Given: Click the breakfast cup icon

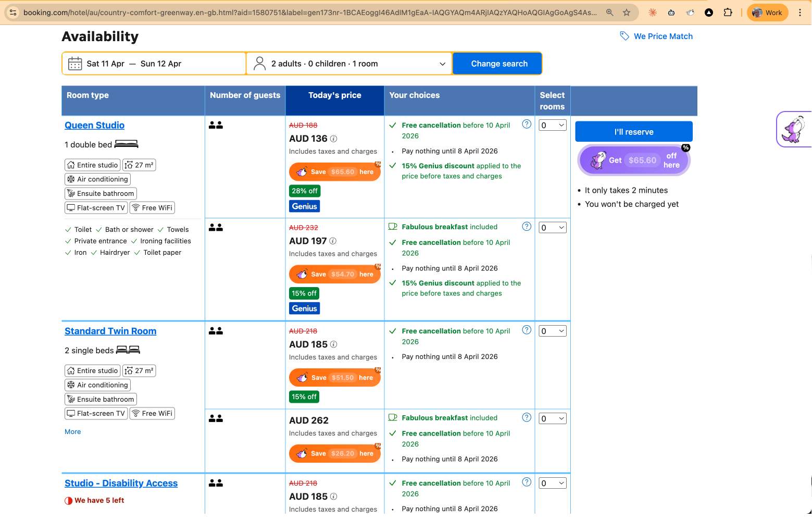Looking at the screenshot, I should tap(393, 226).
